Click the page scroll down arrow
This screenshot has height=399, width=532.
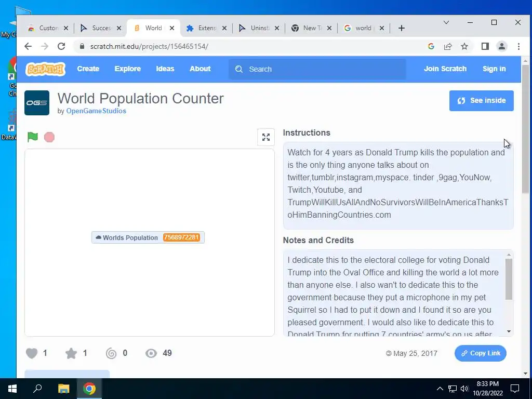tap(526, 374)
